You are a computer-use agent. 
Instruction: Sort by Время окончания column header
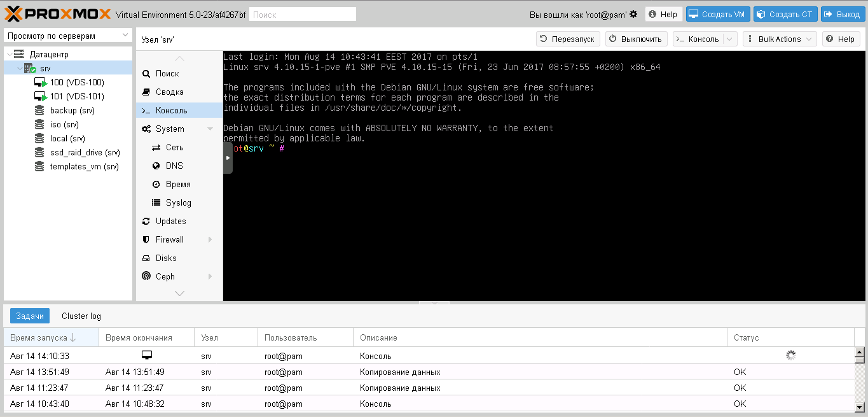146,337
